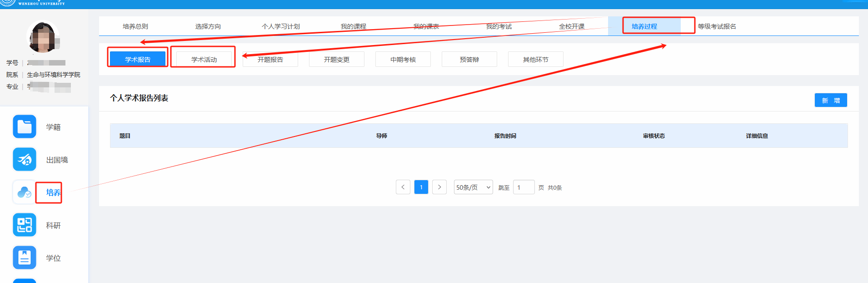Open the 培养总则 tab

135,26
